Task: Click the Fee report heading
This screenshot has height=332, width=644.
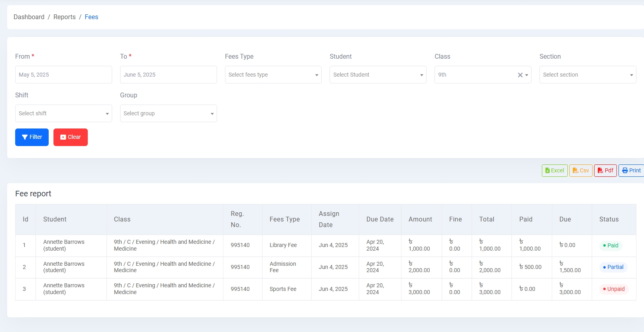Action: coord(33,194)
